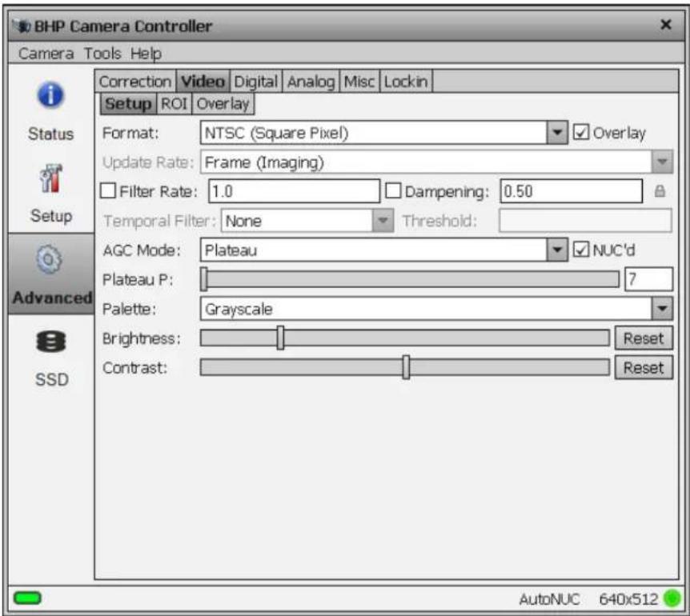The width and height of the screenshot is (690, 616).
Task: Click the Dampening lock icon
Action: click(660, 191)
